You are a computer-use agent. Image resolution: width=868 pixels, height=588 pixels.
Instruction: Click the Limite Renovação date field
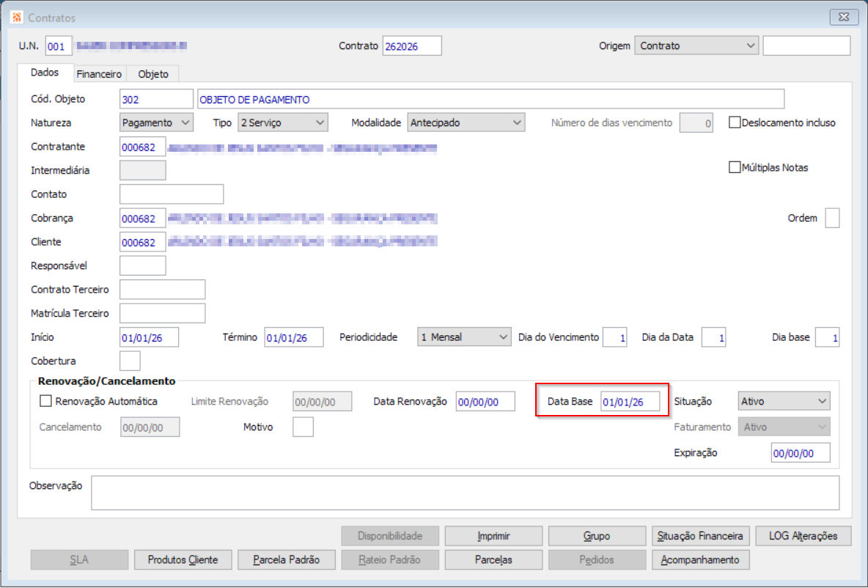322,402
